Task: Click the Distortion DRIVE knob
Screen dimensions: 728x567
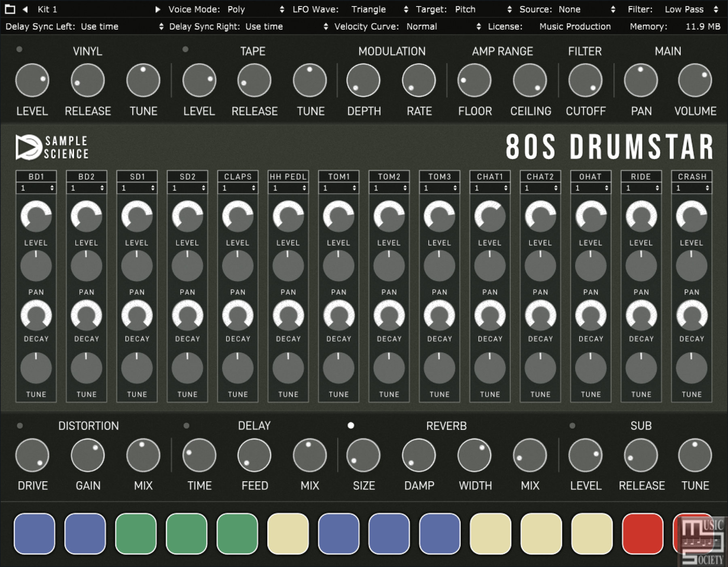Action: [x=32, y=455]
